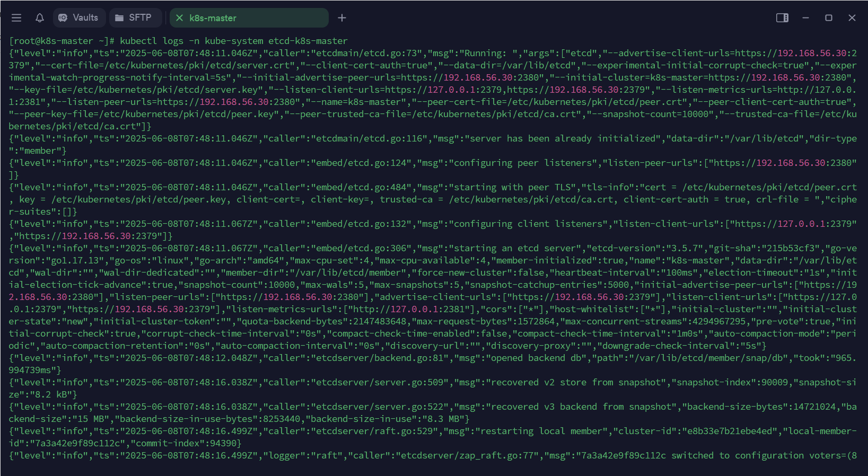Open the hamburger main menu

click(16, 18)
